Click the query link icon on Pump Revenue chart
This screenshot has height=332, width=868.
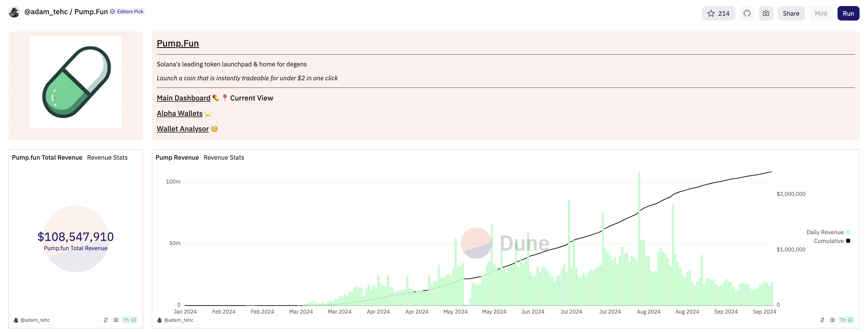click(822, 320)
